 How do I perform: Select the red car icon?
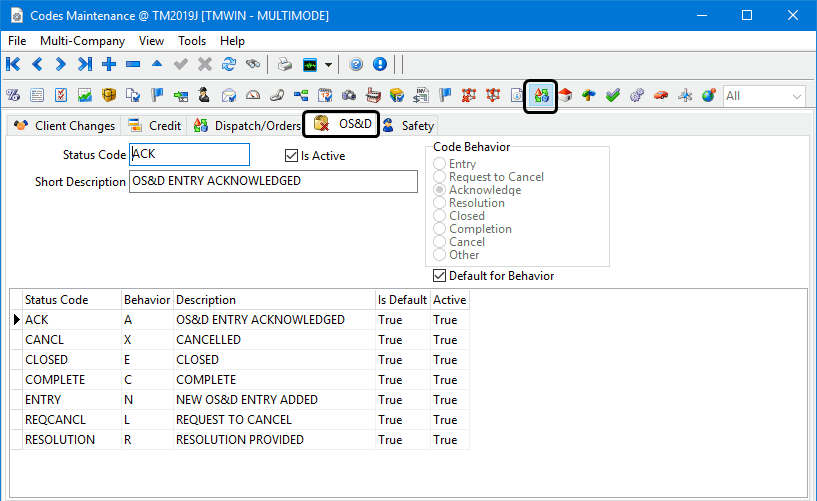(660, 96)
